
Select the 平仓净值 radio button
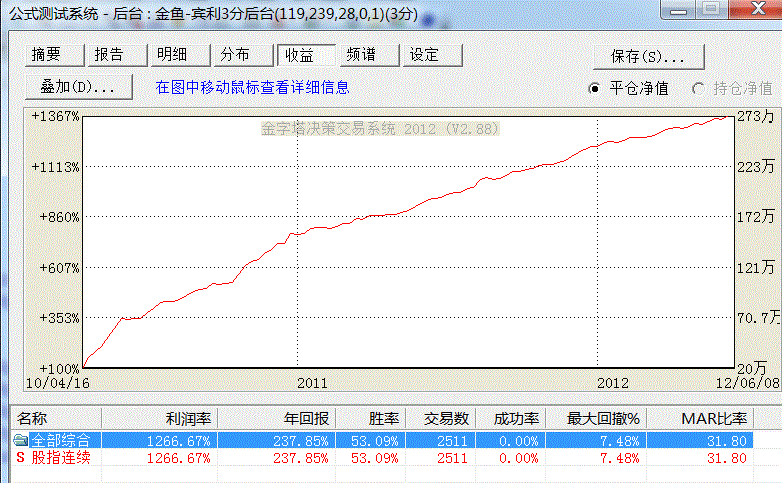593,89
